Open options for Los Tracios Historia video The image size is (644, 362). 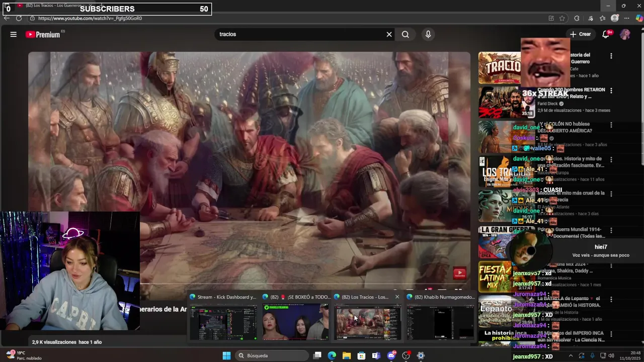pos(611,159)
